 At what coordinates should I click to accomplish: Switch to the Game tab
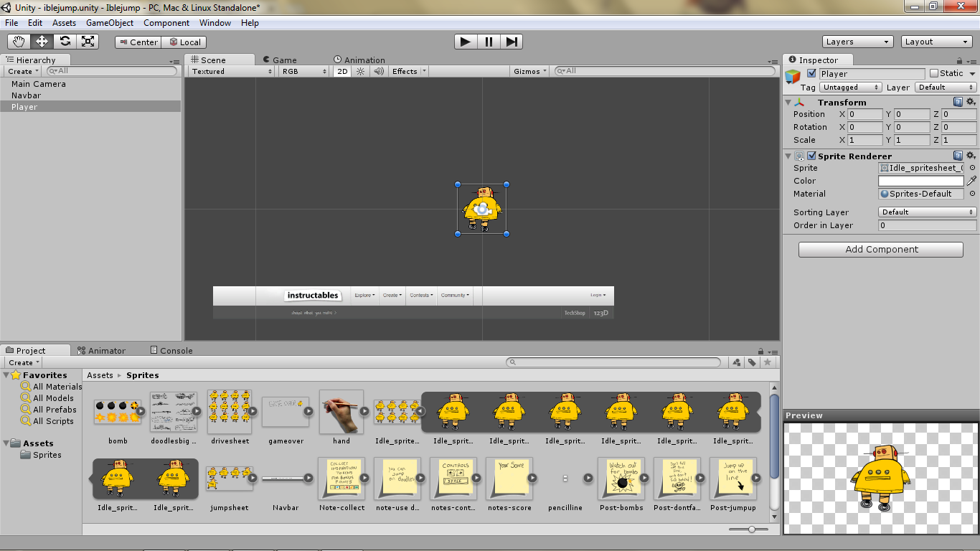click(x=279, y=60)
